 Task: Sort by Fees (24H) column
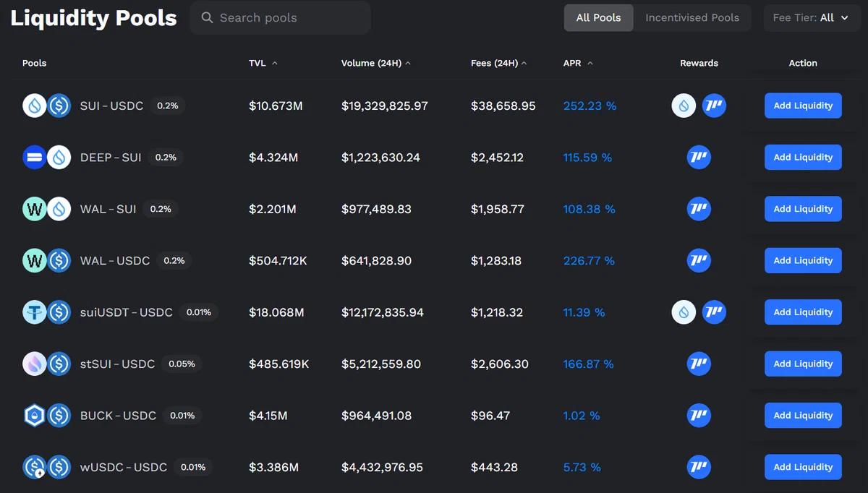(x=498, y=63)
